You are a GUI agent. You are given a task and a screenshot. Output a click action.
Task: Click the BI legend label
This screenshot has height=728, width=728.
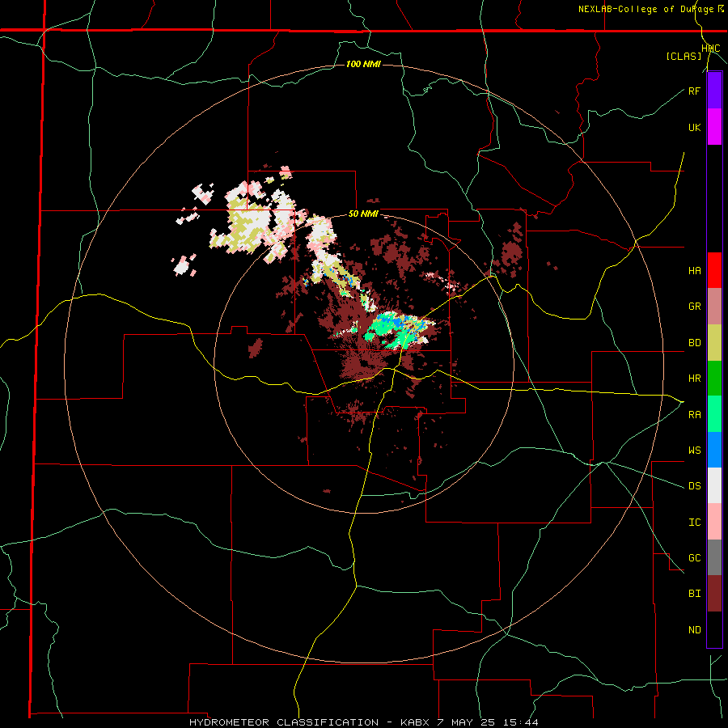point(694,594)
